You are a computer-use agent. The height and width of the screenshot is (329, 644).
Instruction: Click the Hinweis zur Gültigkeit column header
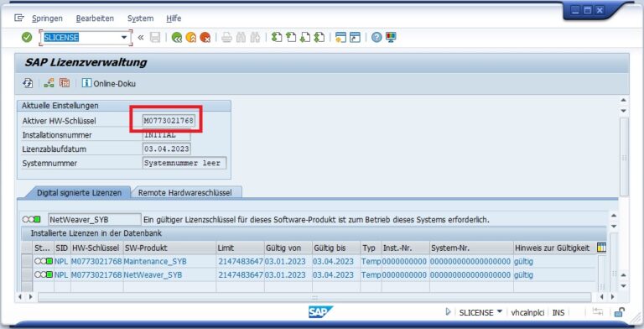(554, 248)
